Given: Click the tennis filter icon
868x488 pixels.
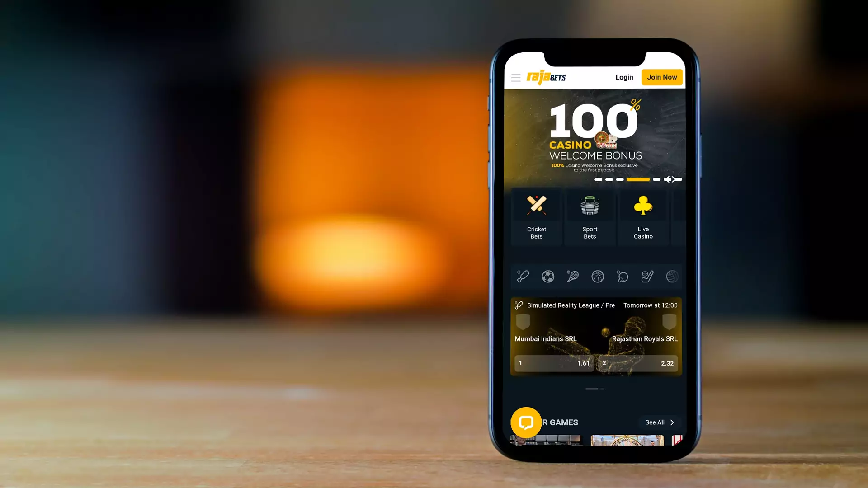Looking at the screenshot, I should coord(572,276).
